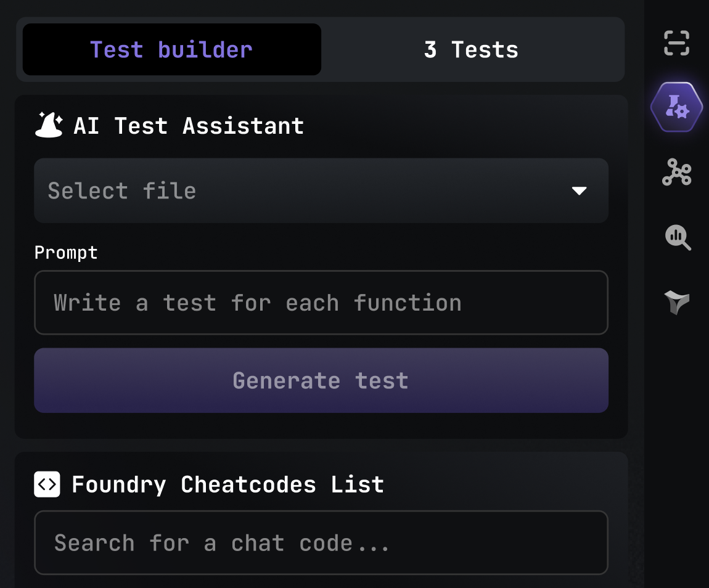Click the node network sidebar icon

[x=676, y=173]
